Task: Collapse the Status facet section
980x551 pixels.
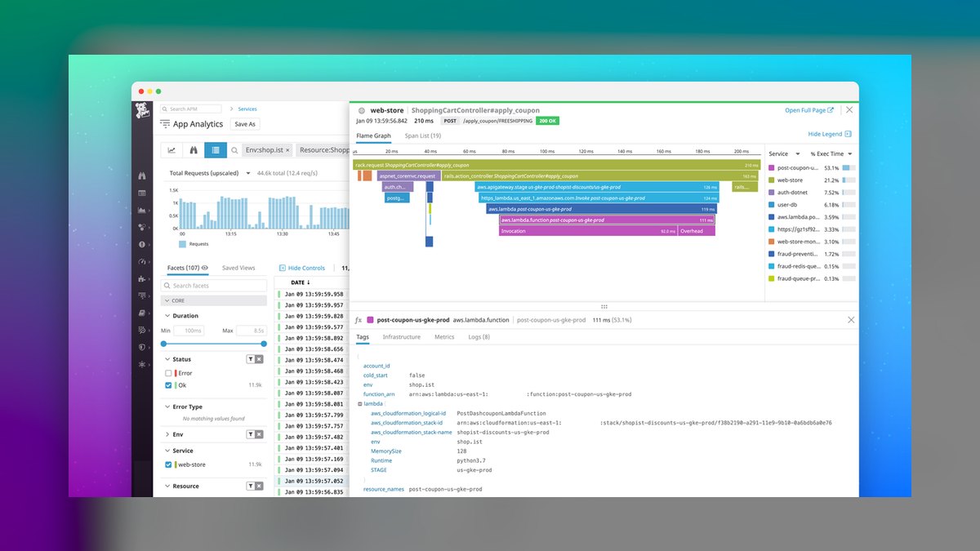Action: coord(168,359)
